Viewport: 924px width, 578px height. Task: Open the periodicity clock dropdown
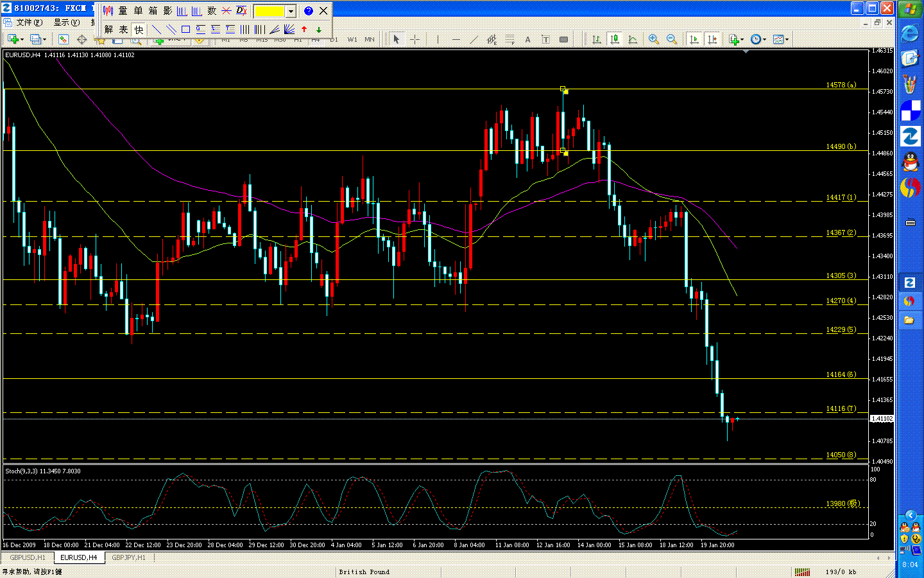coord(758,39)
